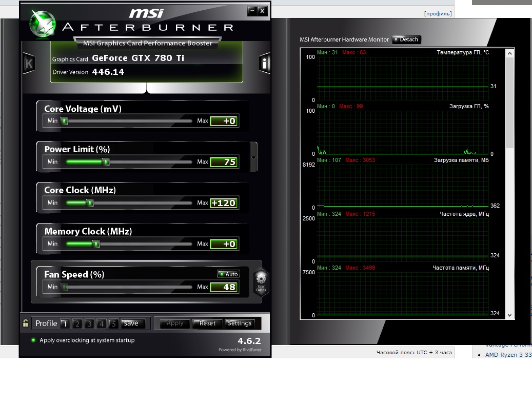Image resolution: width=532 pixels, height=406 pixels.
Task: Click the Apply button
Action: [x=175, y=323]
